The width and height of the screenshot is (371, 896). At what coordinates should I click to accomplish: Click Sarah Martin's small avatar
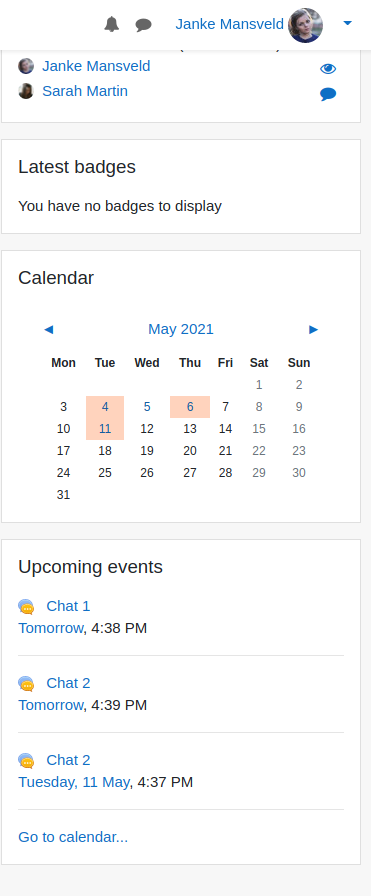[x=26, y=91]
